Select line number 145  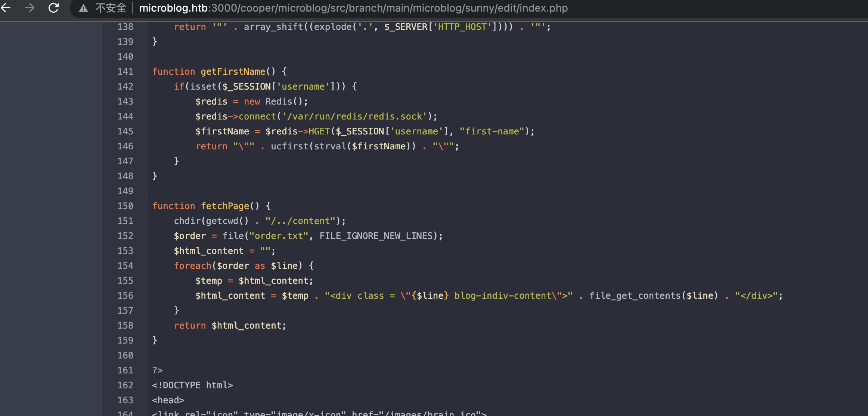coord(125,131)
